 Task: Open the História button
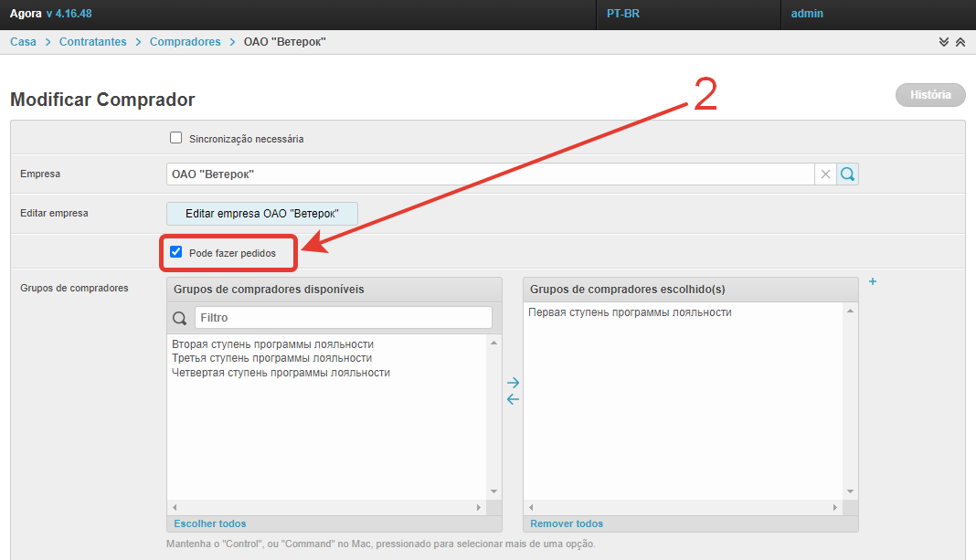930,95
